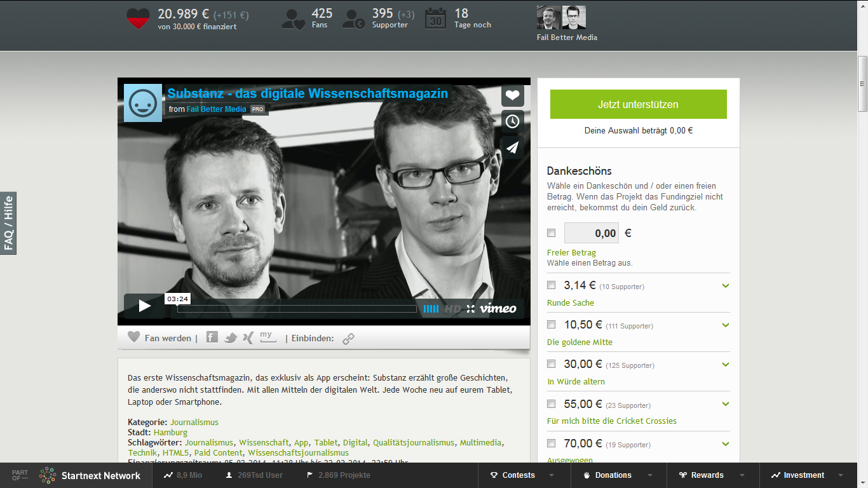Share the project via the Xing icon
Image resolution: width=868 pixels, height=488 pixels.
tap(248, 338)
